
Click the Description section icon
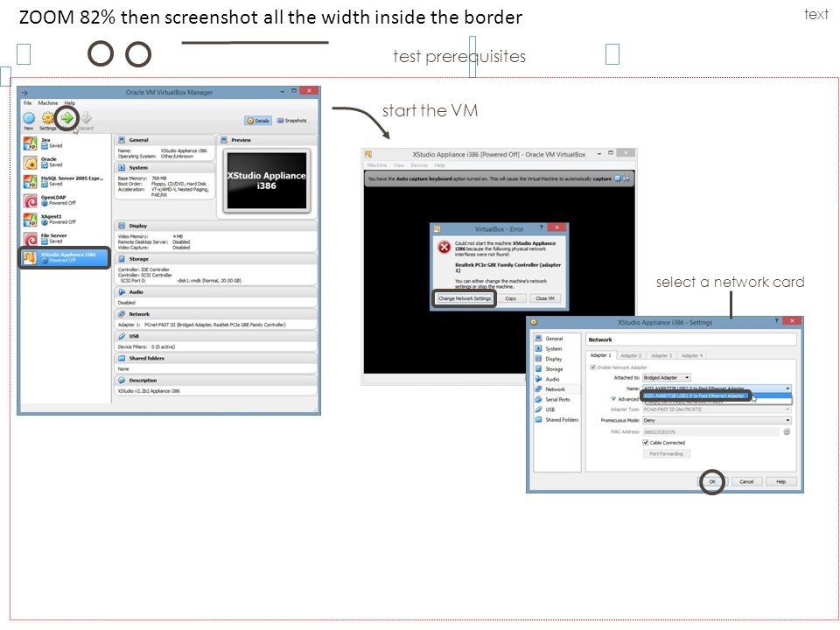coord(122,381)
